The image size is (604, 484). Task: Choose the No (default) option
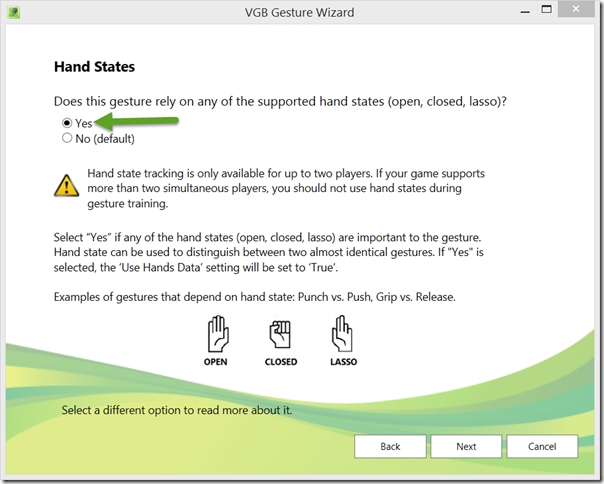coord(67,138)
